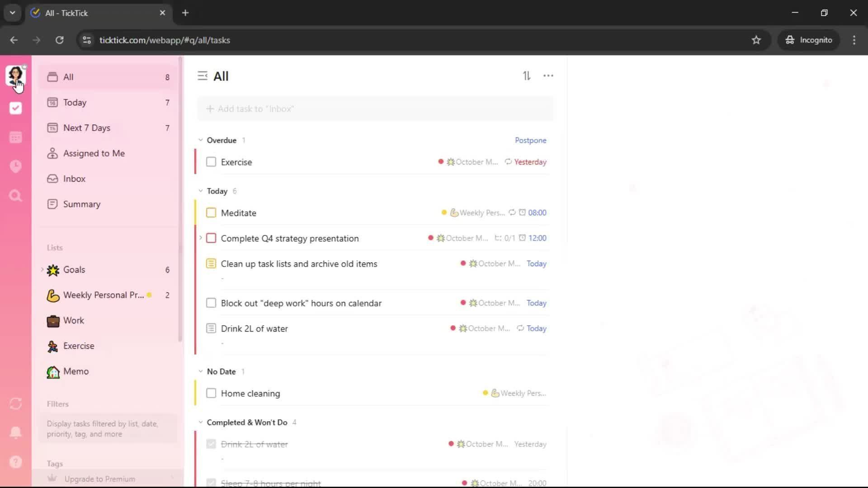
Task: Collapse the Overdue section
Action: click(x=201, y=140)
